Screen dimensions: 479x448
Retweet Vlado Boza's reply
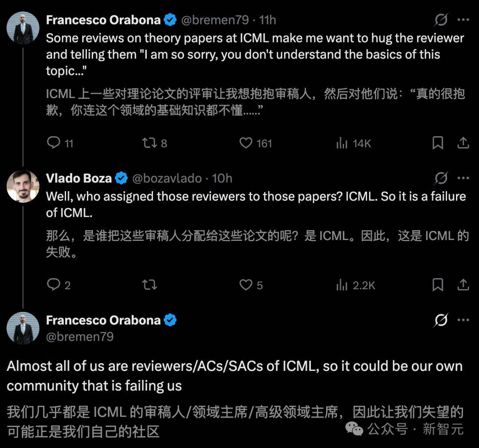pyautogui.click(x=150, y=285)
